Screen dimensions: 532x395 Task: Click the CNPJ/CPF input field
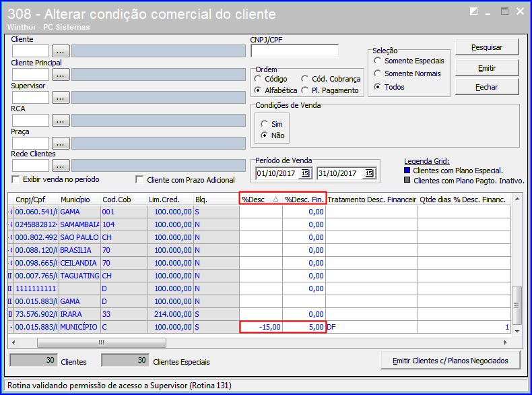click(x=294, y=51)
